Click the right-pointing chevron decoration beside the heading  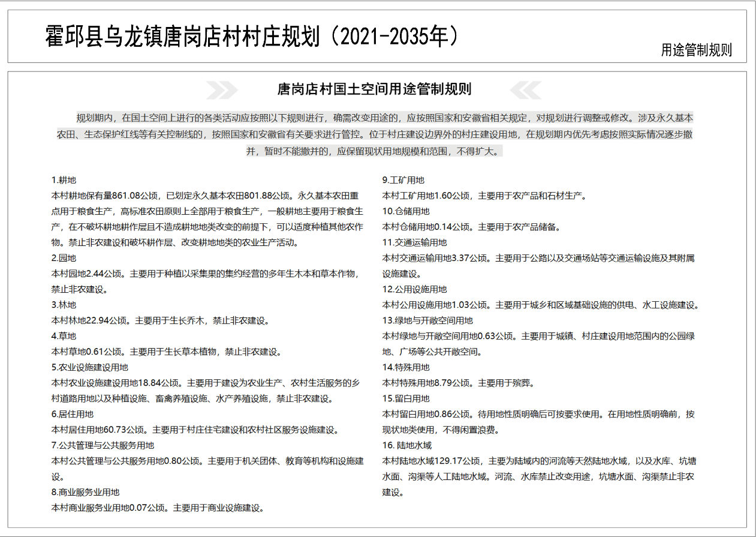pyautogui.click(x=222, y=90)
